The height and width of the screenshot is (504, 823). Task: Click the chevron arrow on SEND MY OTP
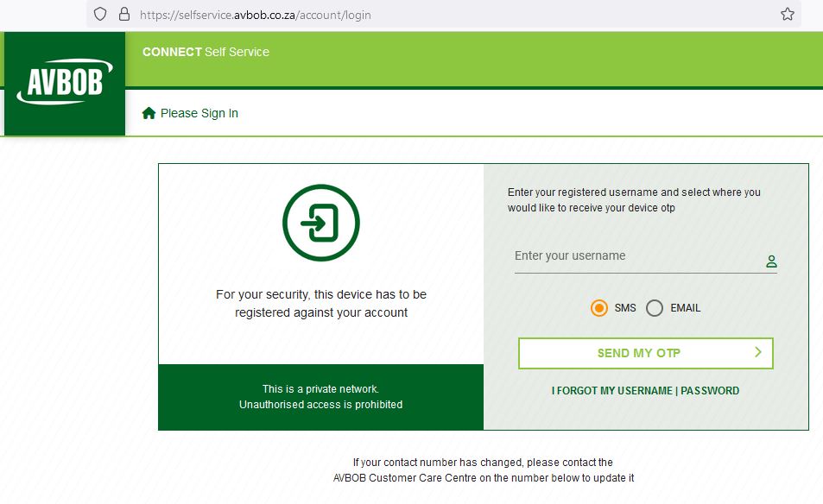pos(757,353)
